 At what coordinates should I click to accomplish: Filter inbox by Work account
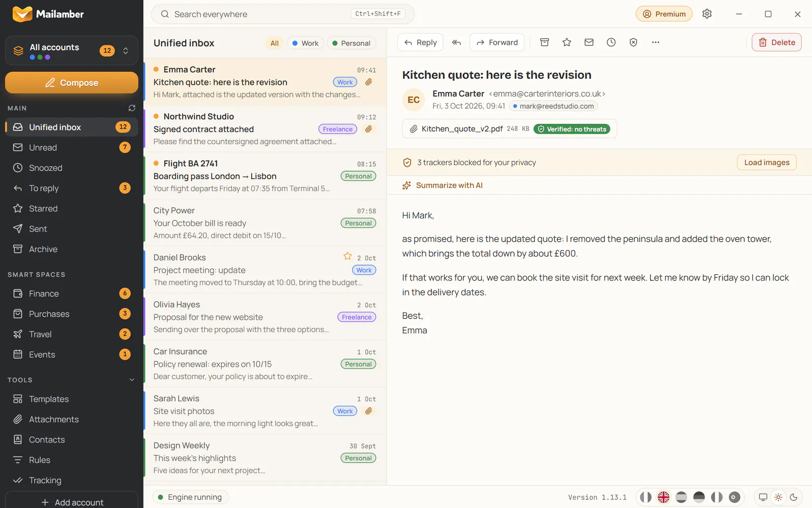click(305, 43)
